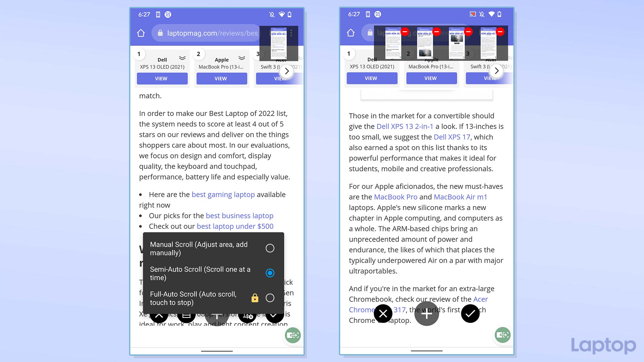Select Manual Scroll radio button

[269, 248]
